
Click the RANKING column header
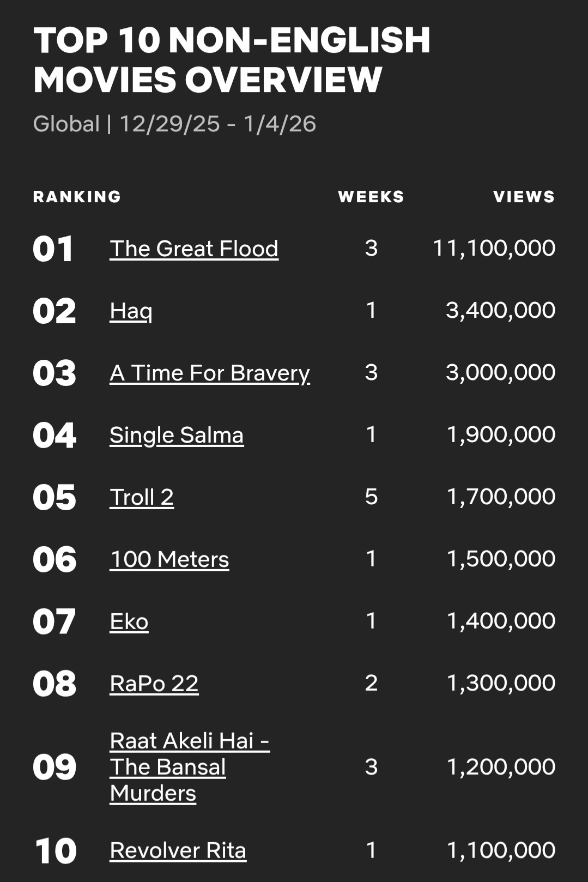(77, 197)
